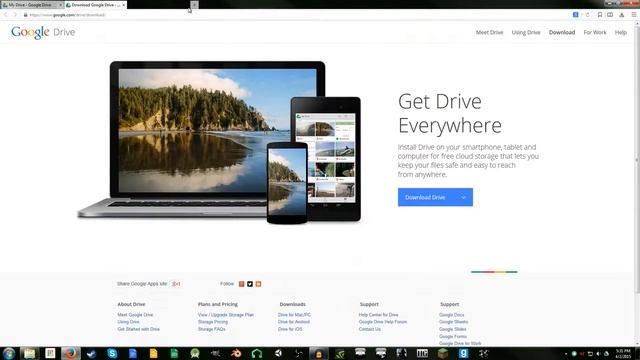Open the Help nav link

pyautogui.click(x=620, y=32)
